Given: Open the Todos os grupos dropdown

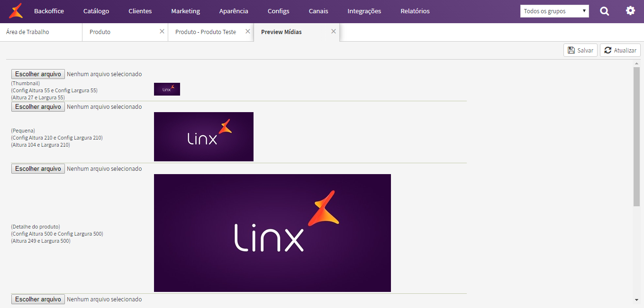Looking at the screenshot, I should 554,11.
